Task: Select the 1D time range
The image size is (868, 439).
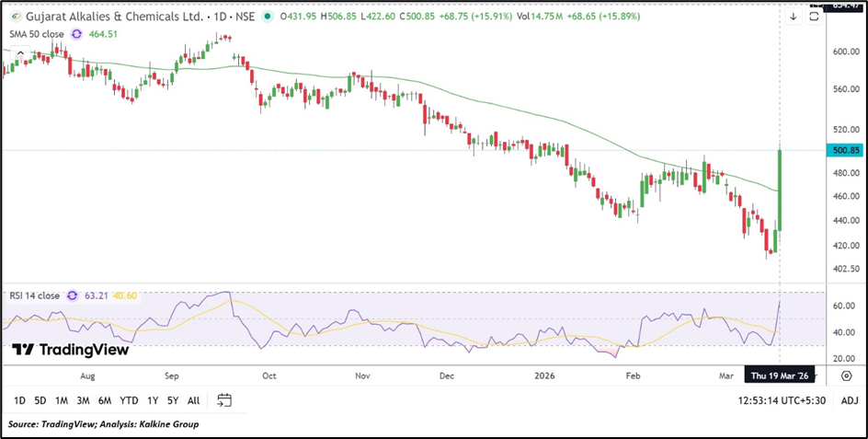Action: 19,400
